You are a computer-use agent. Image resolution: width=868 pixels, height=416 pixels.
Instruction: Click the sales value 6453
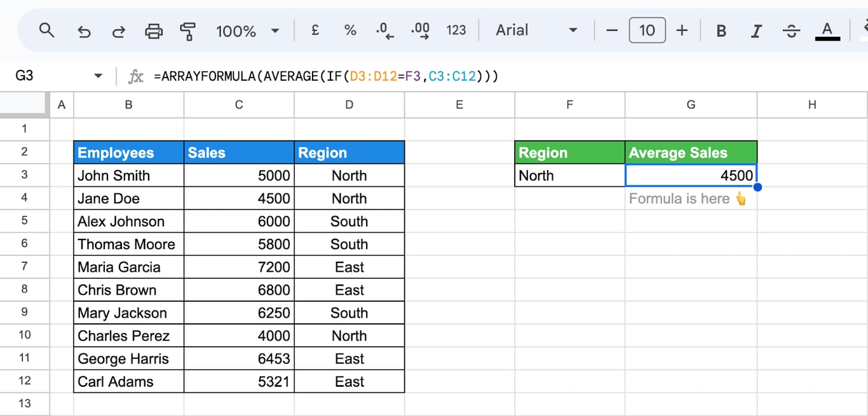[x=239, y=358]
